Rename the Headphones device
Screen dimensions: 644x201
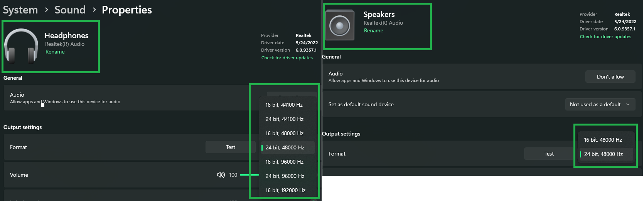[55, 52]
